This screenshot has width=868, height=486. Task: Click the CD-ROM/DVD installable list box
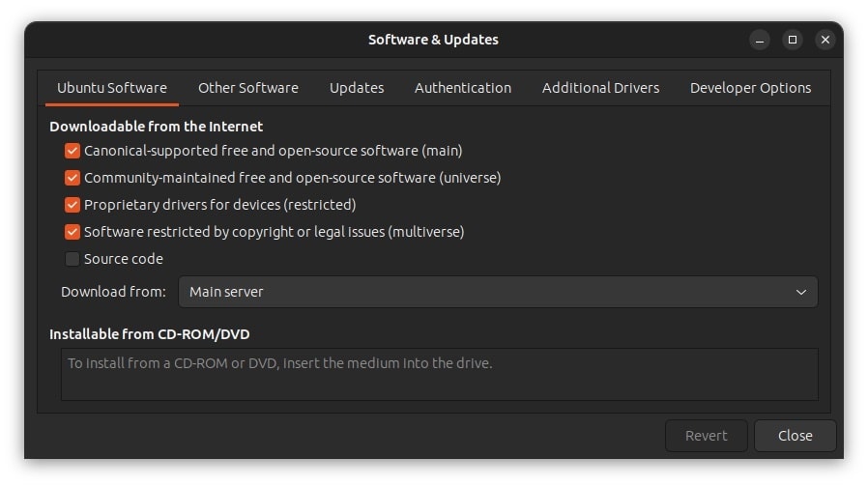click(439, 374)
